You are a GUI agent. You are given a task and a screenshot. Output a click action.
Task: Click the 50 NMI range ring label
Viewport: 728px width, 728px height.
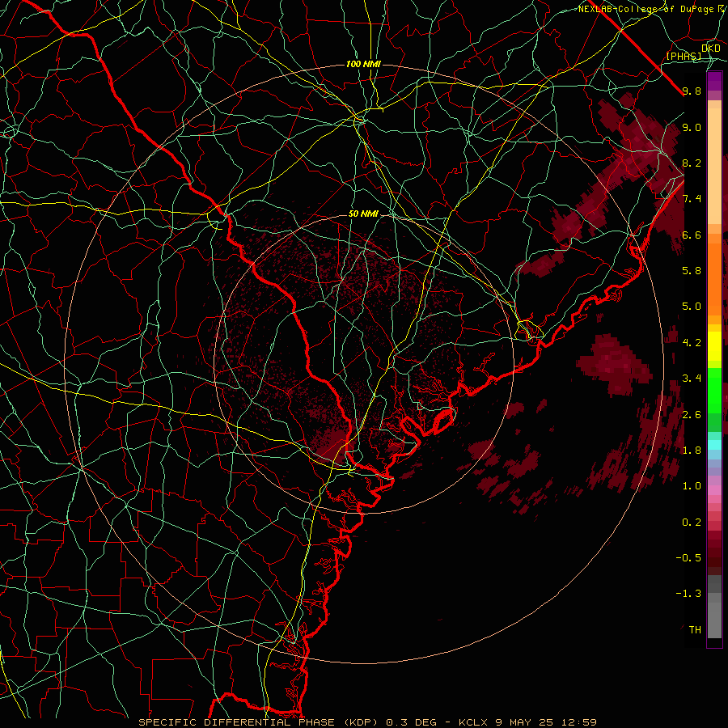363,214
